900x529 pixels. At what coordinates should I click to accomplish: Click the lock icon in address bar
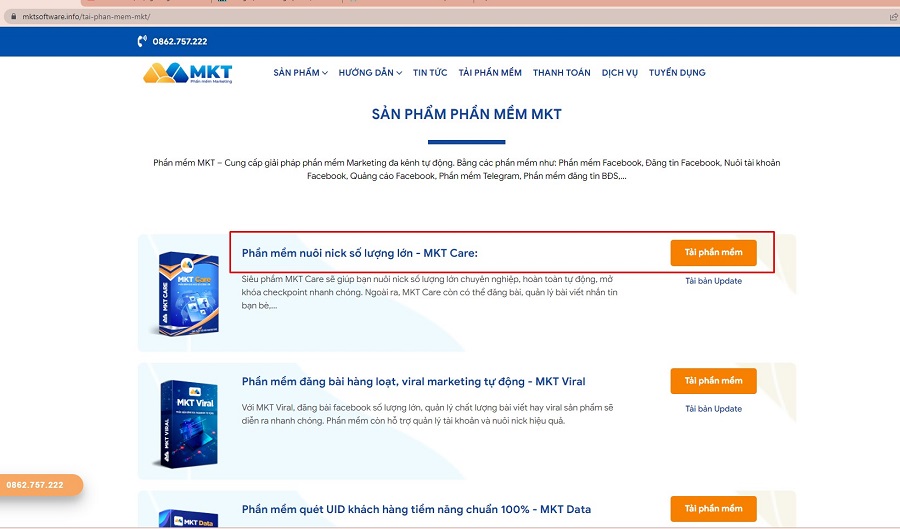[x=14, y=17]
